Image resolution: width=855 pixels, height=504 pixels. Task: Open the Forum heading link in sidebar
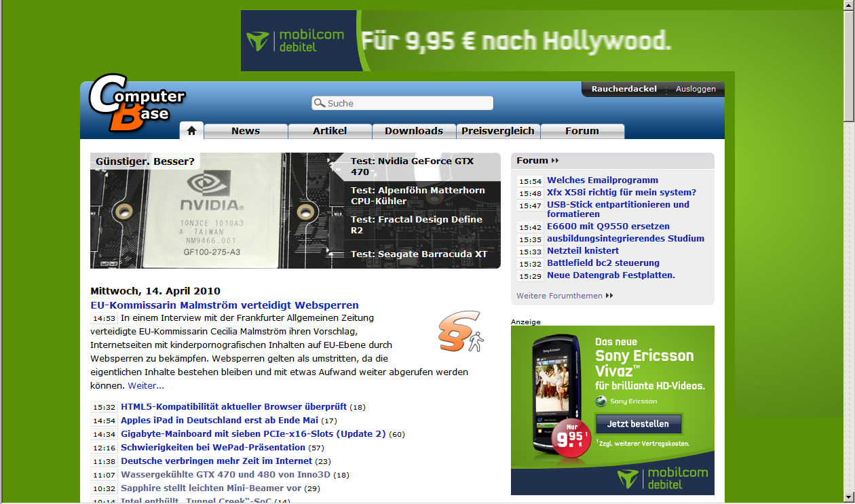tap(532, 161)
